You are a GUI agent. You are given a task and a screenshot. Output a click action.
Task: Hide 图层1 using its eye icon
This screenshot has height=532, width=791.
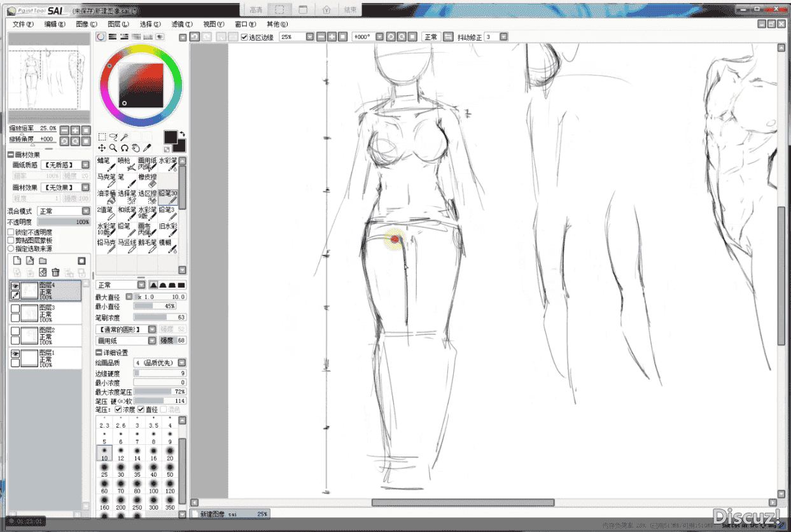tap(15, 354)
